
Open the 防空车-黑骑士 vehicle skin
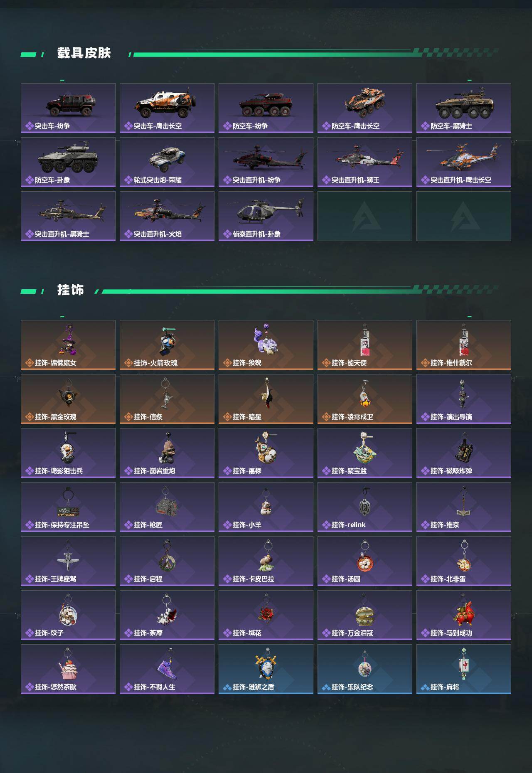464,108
